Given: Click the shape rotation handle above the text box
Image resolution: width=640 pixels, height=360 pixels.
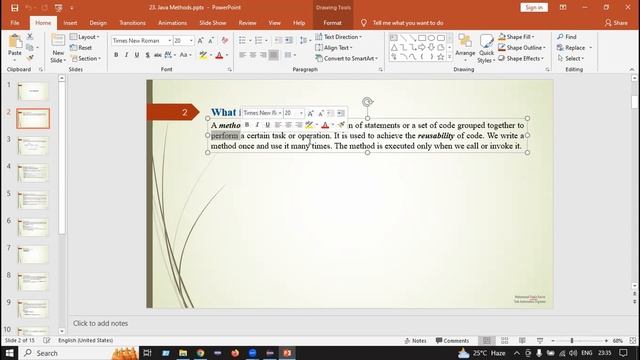Looking at the screenshot, I should click(367, 102).
